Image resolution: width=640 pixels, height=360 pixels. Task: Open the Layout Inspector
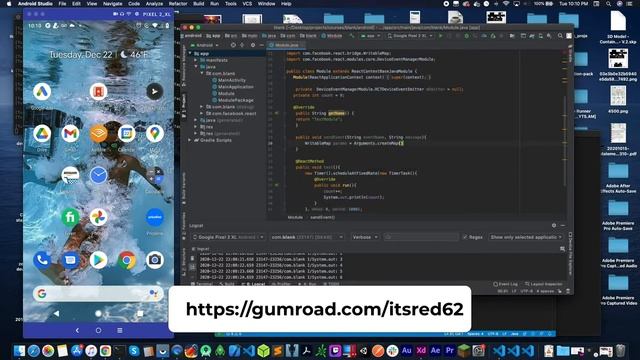click(x=544, y=284)
